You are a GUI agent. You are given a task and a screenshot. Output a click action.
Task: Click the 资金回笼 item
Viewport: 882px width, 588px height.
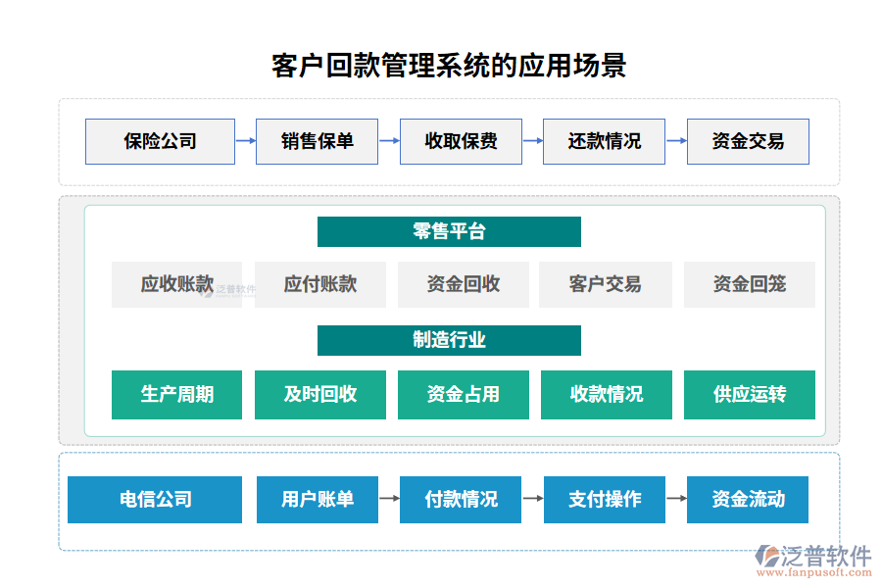(749, 284)
